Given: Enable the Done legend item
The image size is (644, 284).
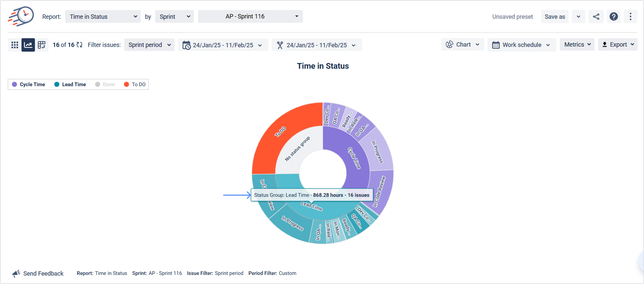Looking at the screenshot, I should pos(105,84).
